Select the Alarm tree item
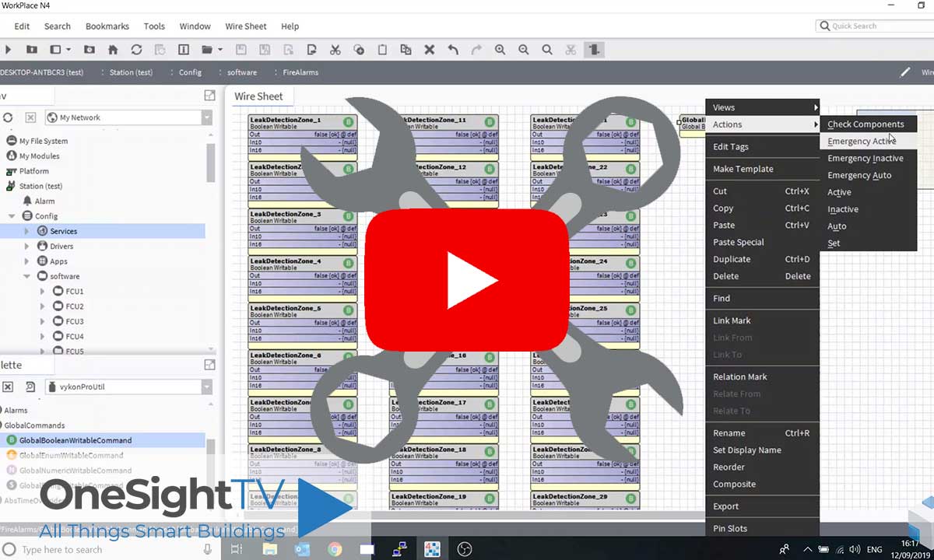 (x=44, y=201)
